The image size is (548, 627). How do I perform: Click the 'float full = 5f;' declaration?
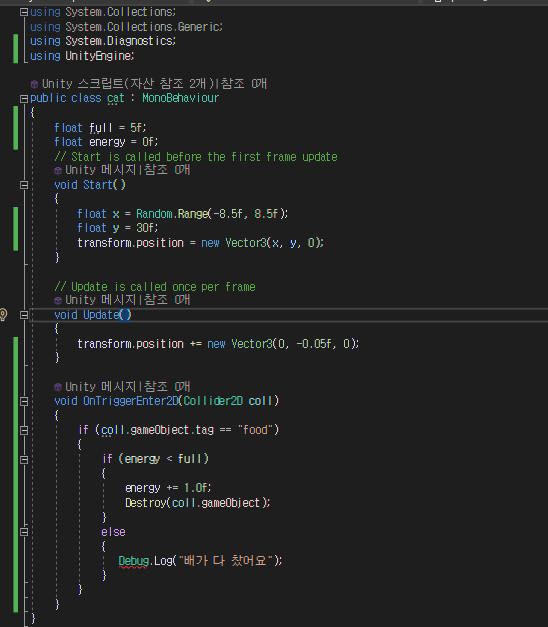tap(100, 128)
